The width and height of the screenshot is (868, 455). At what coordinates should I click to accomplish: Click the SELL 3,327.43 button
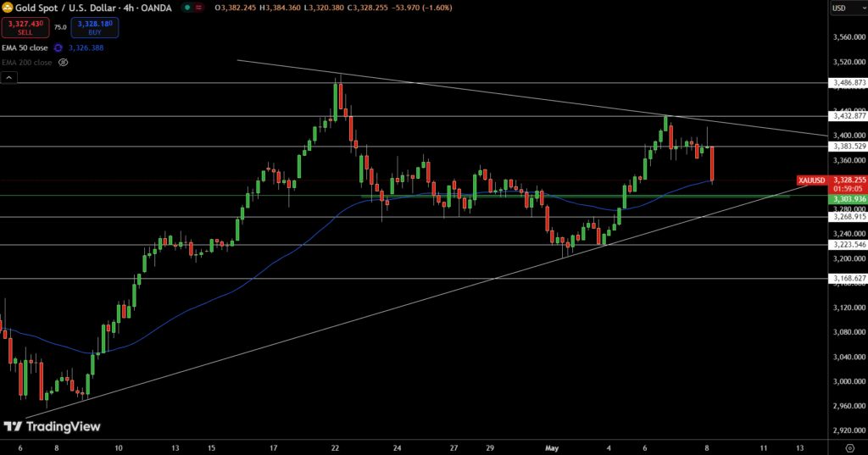(x=25, y=27)
